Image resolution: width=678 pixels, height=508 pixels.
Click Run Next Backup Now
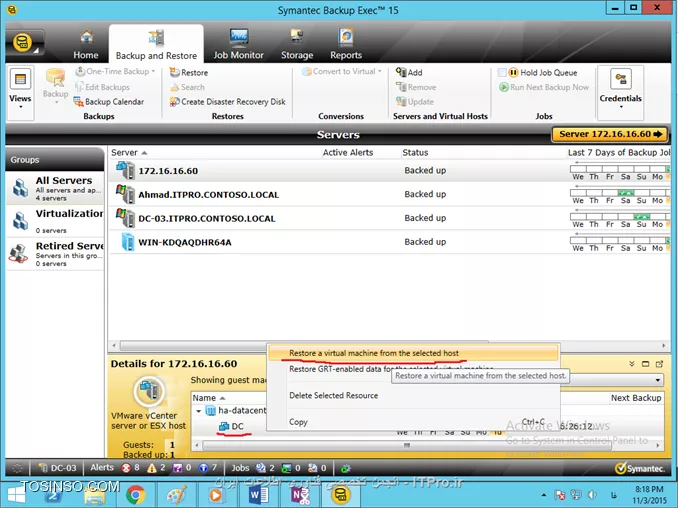544,87
